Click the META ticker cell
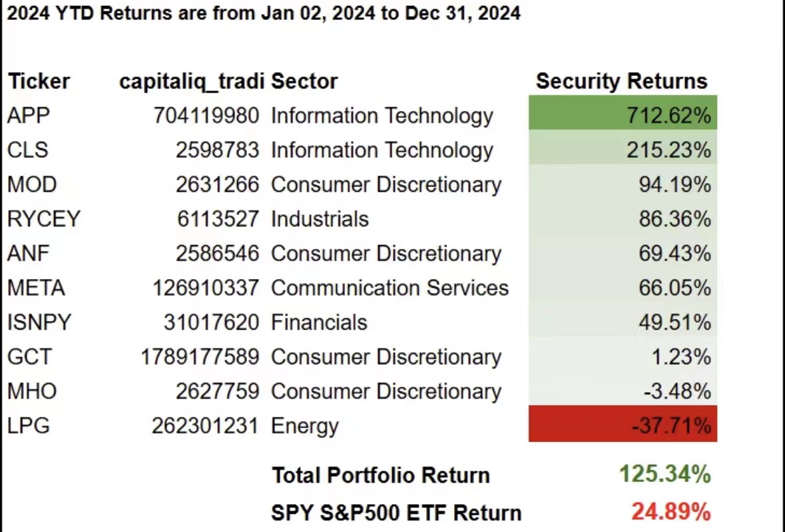785x532 pixels. pyautogui.click(x=36, y=288)
